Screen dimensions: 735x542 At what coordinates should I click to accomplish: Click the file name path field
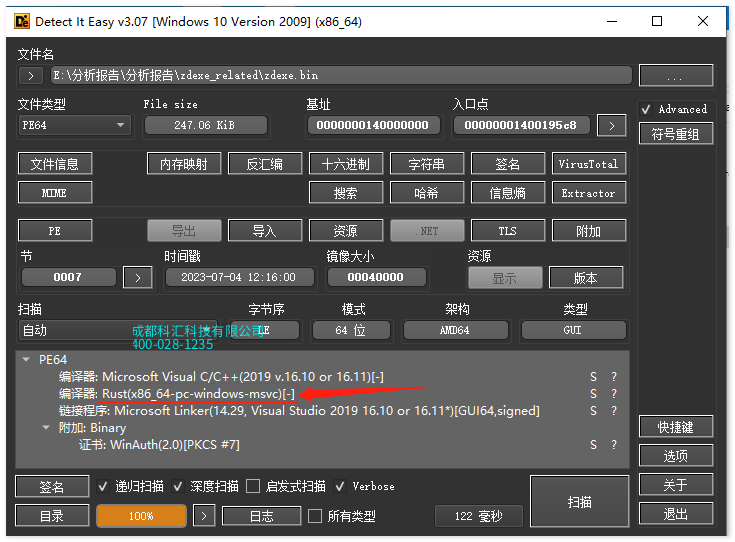tap(341, 75)
